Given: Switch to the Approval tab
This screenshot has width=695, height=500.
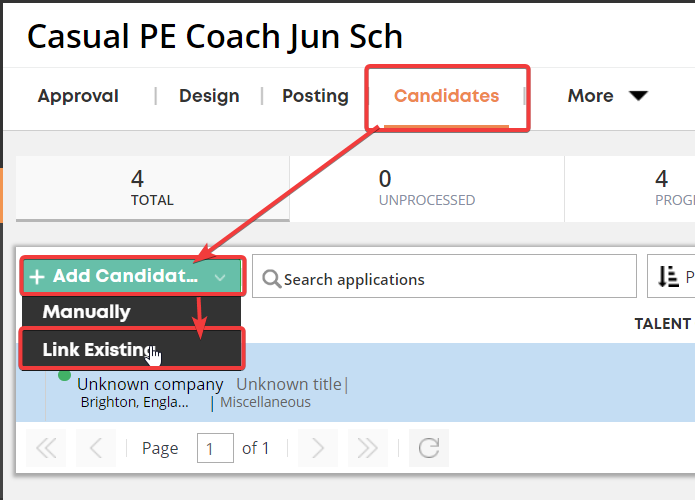Looking at the screenshot, I should [78, 96].
